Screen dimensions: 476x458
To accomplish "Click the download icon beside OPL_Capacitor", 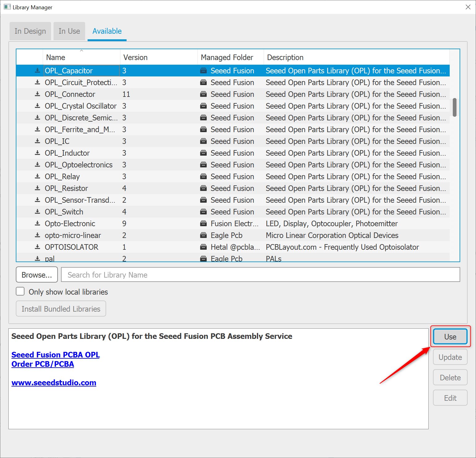I will coord(37,71).
